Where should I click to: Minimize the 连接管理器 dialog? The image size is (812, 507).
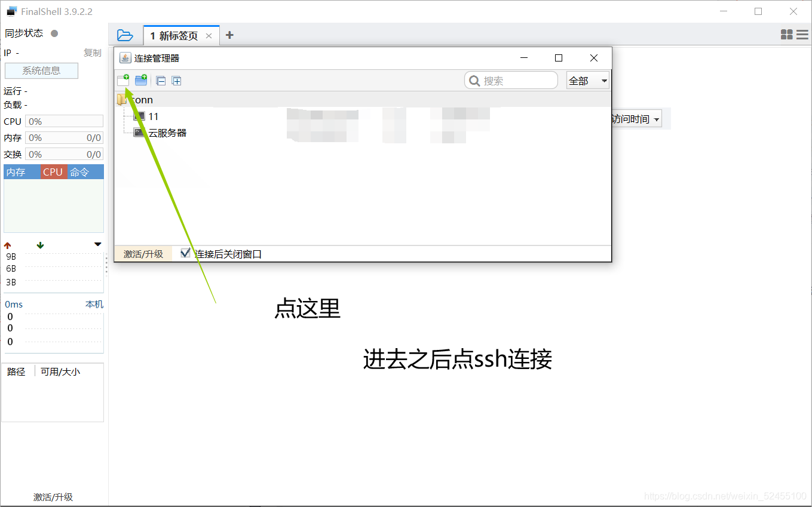[524, 58]
